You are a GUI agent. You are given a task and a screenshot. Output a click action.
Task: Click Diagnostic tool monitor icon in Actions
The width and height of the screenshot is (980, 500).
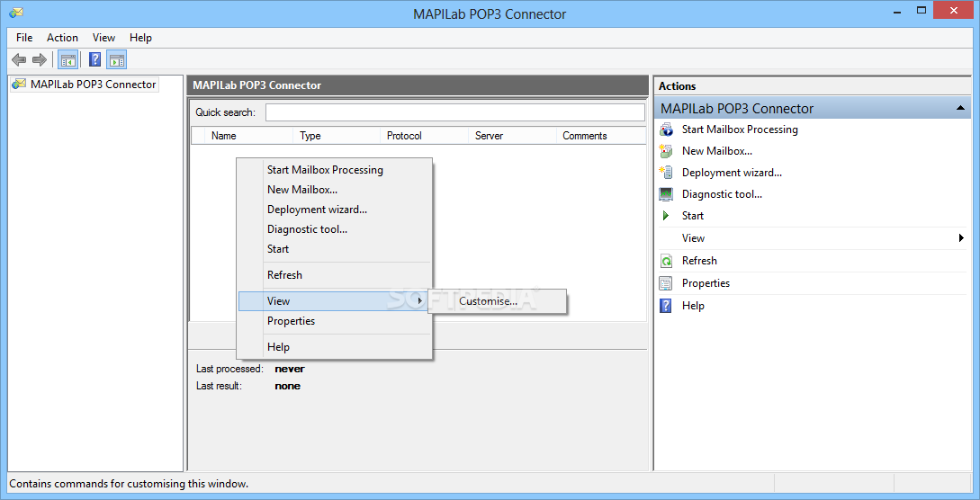pos(666,194)
